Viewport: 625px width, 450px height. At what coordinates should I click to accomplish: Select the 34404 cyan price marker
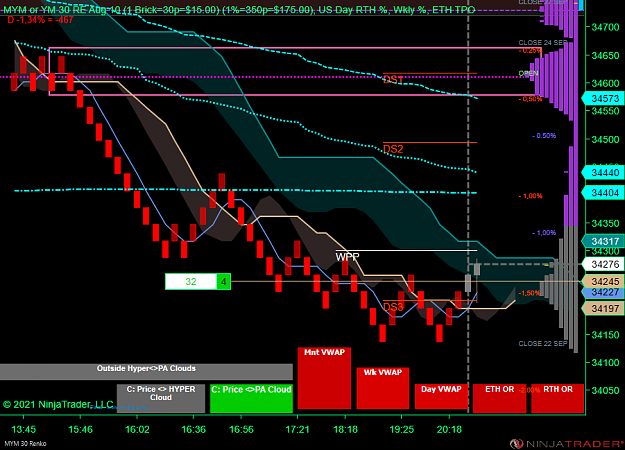(x=603, y=193)
